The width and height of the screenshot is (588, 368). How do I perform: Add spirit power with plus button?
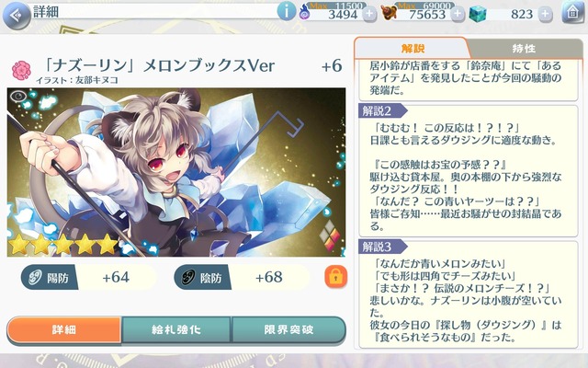point(369,15)
